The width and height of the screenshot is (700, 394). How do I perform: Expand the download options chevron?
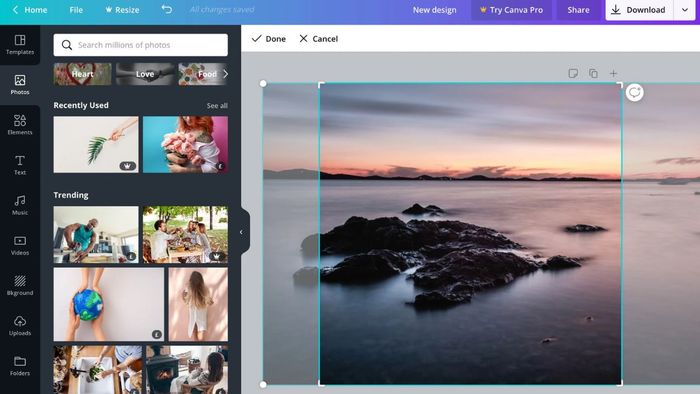[x=684, y=10]
